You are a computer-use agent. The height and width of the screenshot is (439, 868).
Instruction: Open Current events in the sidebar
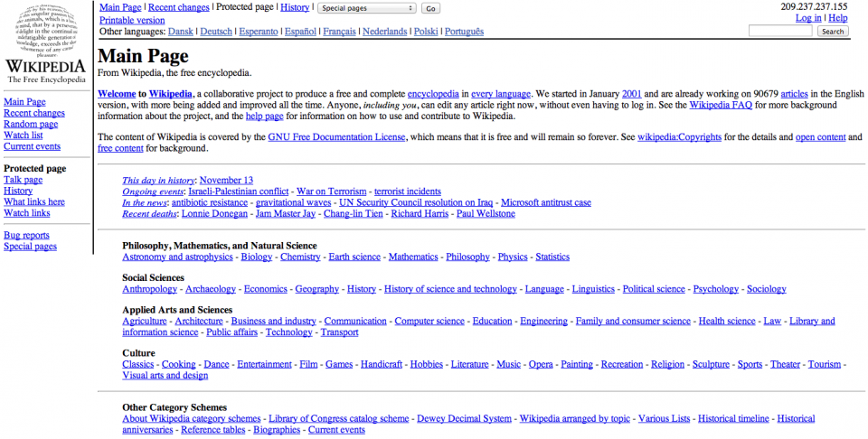pos(33,146)
